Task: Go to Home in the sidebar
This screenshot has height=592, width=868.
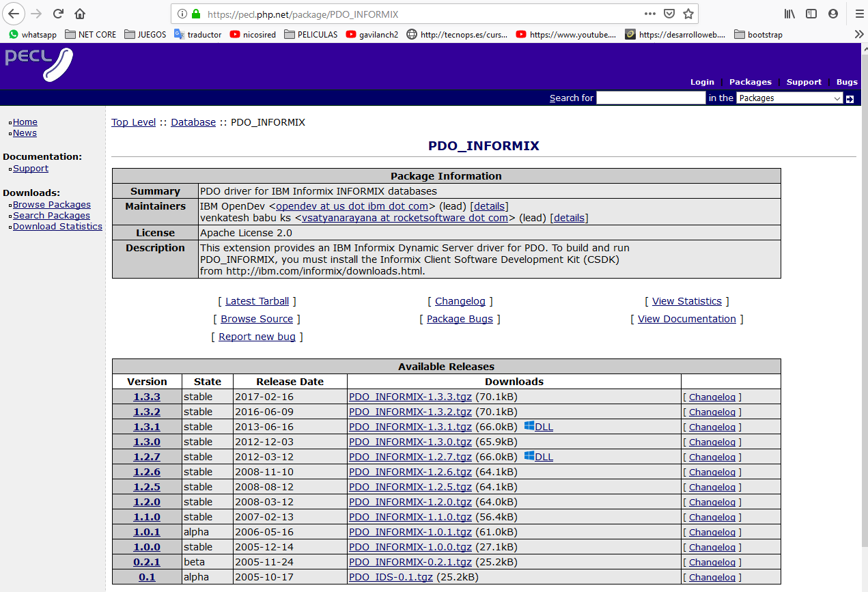Action: (x=25, y=122)
